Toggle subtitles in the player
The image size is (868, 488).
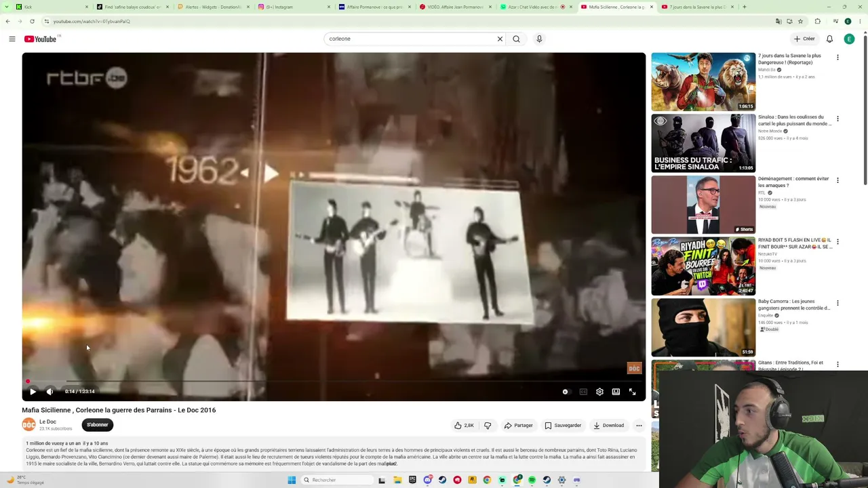583,392
